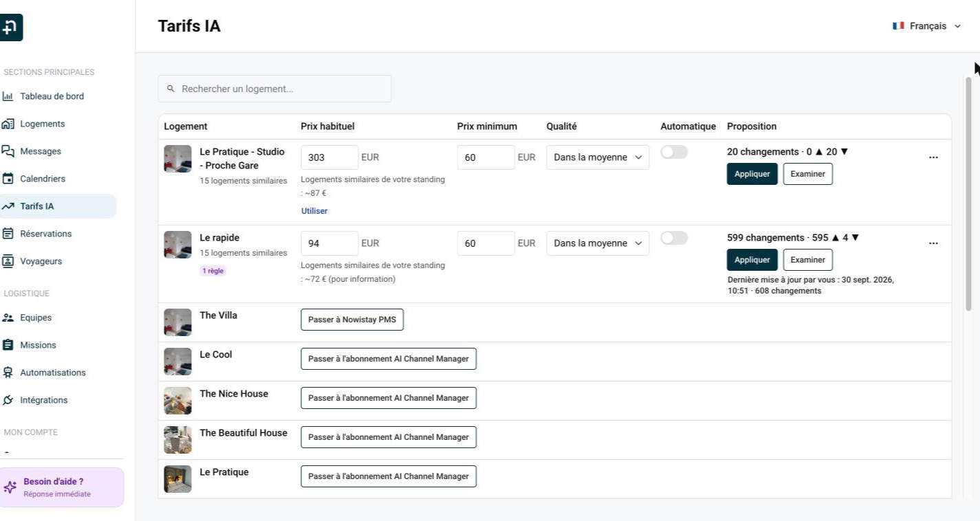The image size is (980, 521).
Task: Click the Calendriers calendar icon
Action: coord(8,179)
